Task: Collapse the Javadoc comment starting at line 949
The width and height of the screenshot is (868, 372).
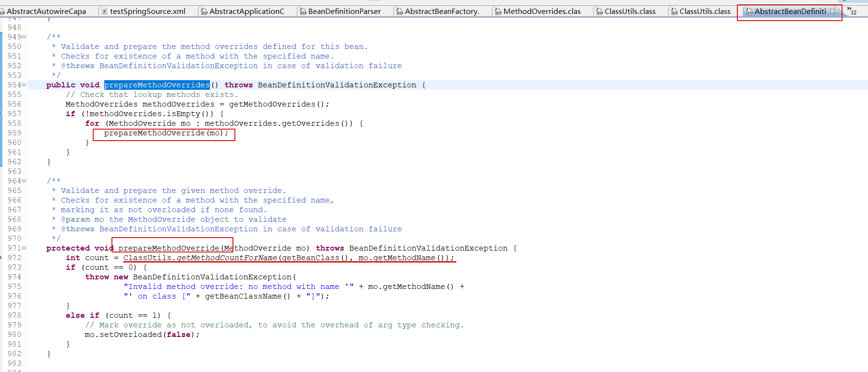Action: point(24,37)
